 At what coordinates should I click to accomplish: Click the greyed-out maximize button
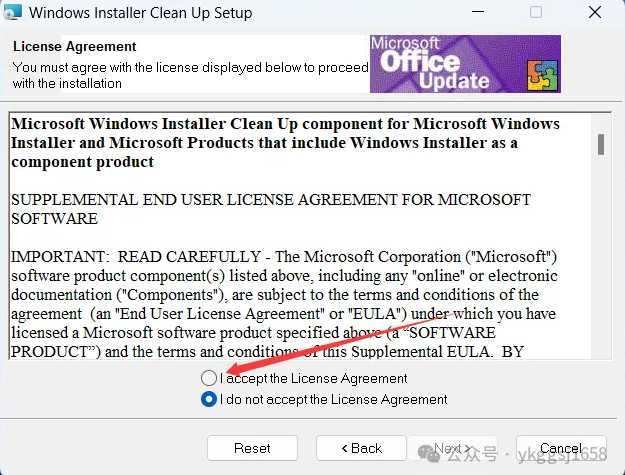(536, 12)
